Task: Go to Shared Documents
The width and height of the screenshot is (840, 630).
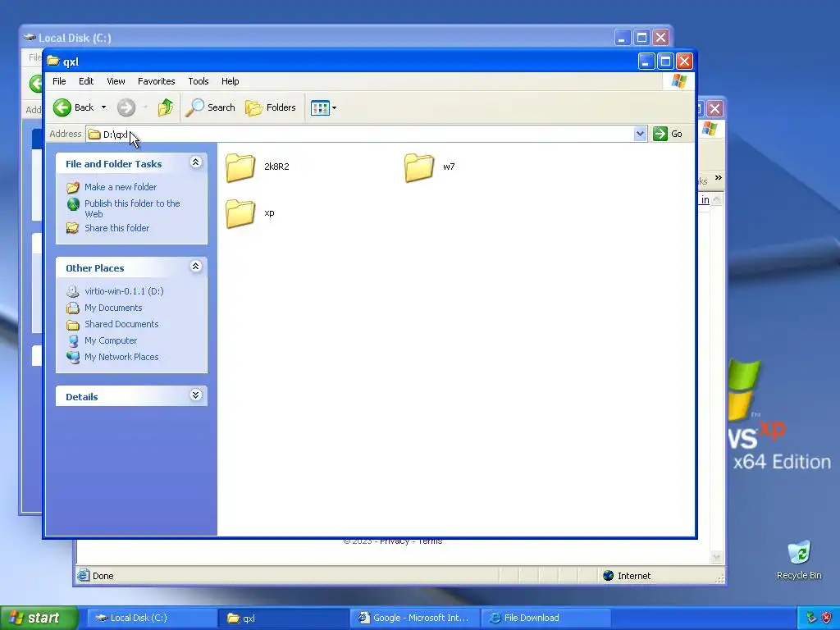Action: 121,324
